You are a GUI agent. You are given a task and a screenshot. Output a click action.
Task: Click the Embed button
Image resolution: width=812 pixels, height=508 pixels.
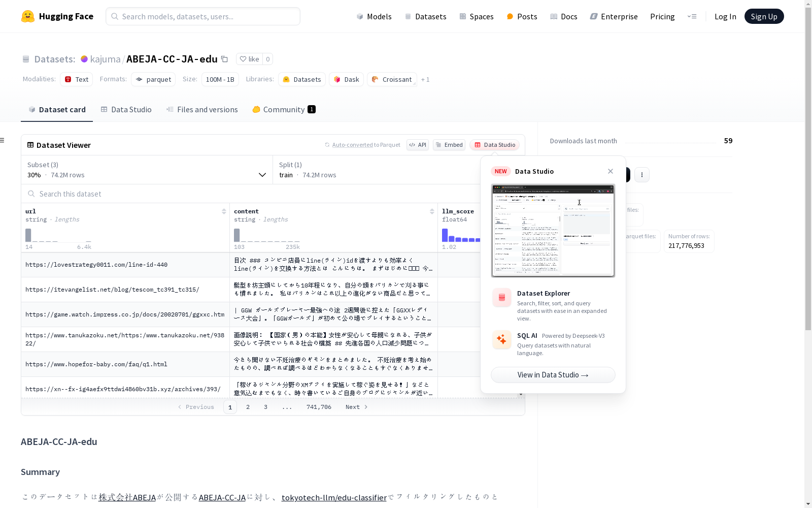(449, 145)
